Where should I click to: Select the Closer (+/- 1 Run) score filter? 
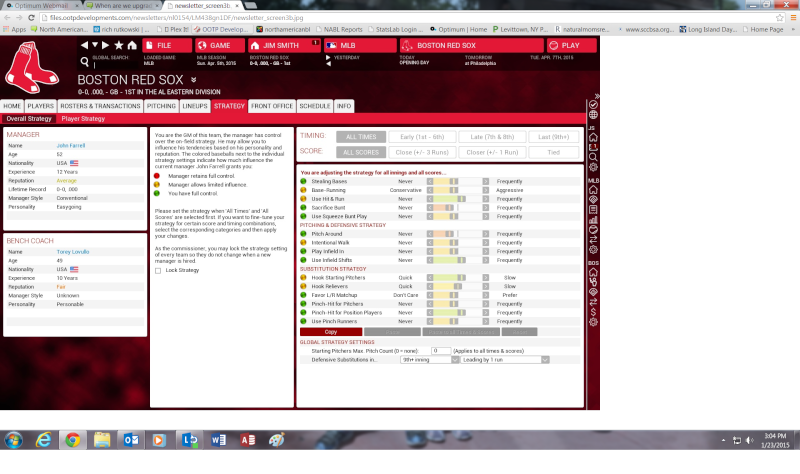[x=492, y=152]
